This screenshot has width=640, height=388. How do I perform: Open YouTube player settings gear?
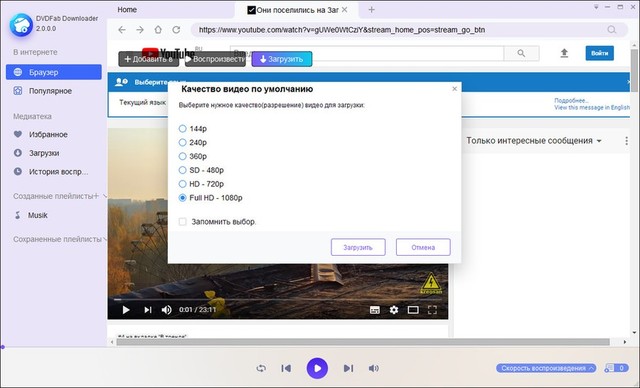tap(393, 310)
